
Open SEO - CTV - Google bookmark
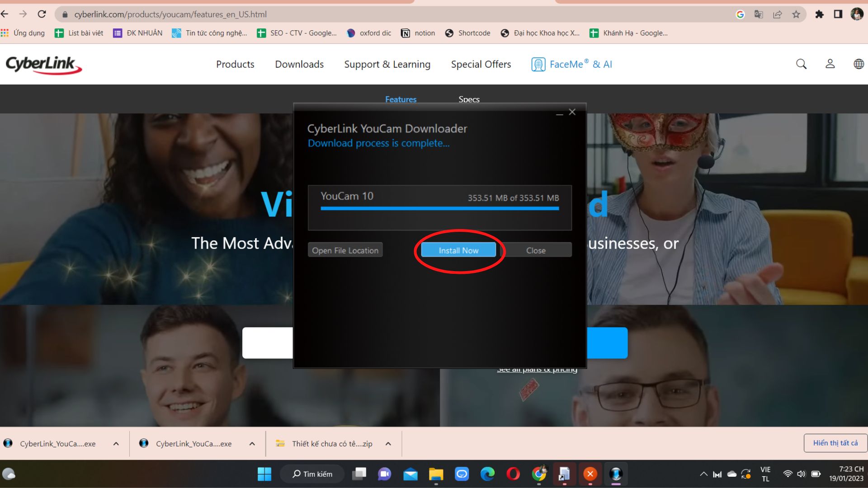(297, 33)
